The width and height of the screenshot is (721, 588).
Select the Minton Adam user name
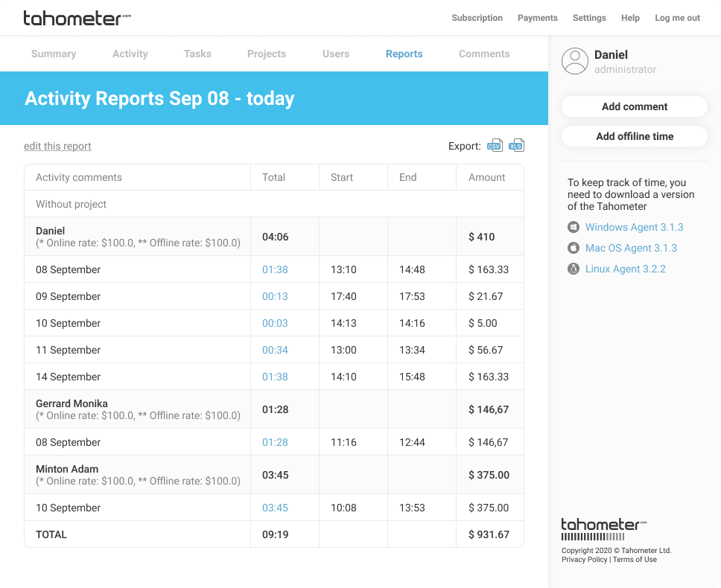coord(67,469)
